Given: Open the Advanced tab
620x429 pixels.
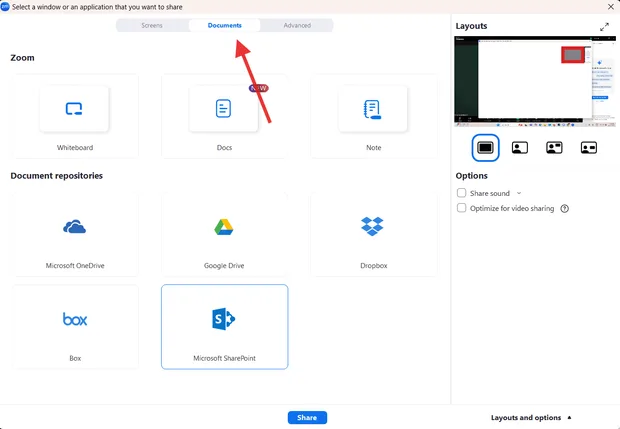Looking at the screenshot, I should pos(297,25).
